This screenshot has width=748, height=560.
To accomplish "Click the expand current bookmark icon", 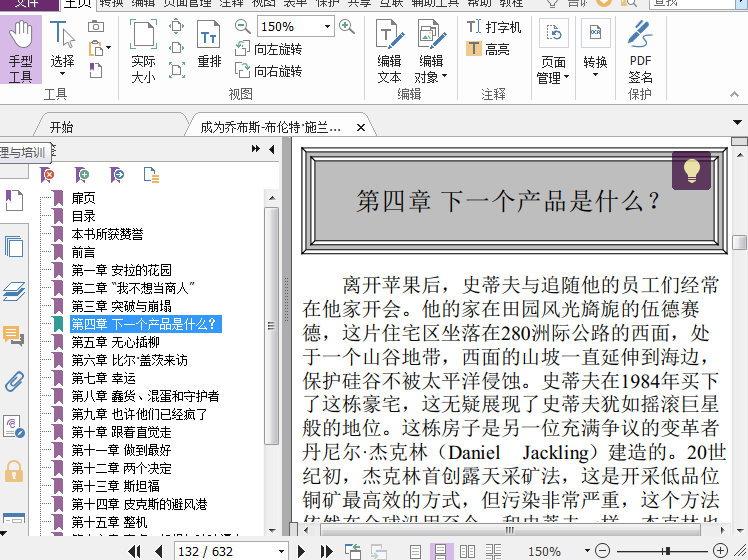I will [x=151, y=175].
